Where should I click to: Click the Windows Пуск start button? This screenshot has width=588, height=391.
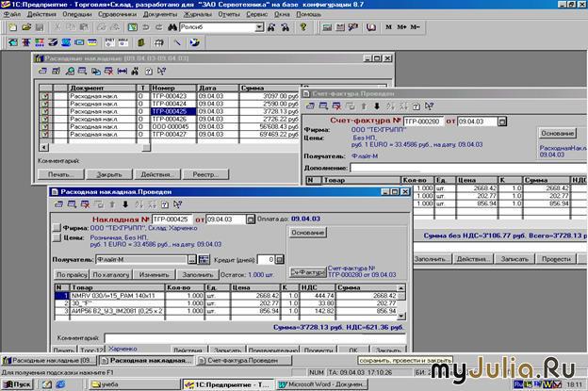[18, 384]
